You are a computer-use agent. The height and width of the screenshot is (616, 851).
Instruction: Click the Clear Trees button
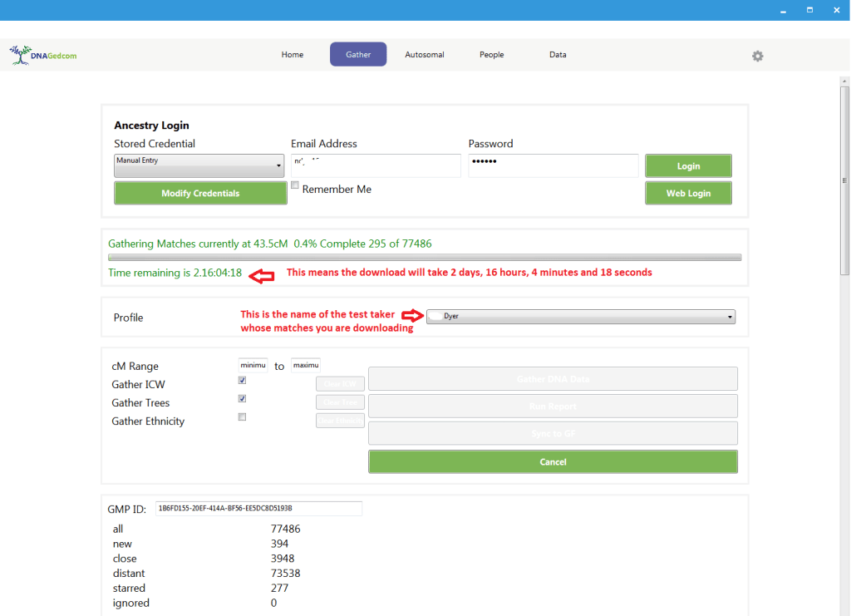(x=340, y=402)
